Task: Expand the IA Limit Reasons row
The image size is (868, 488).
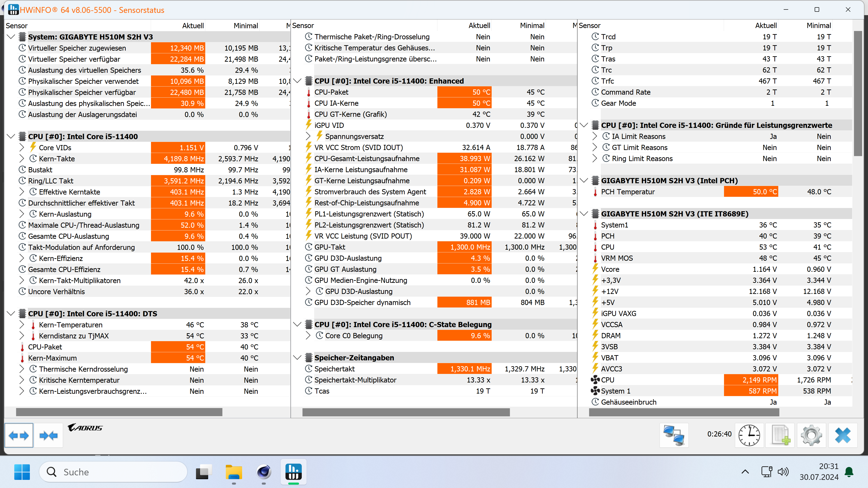Action: [x=595, y=136]
